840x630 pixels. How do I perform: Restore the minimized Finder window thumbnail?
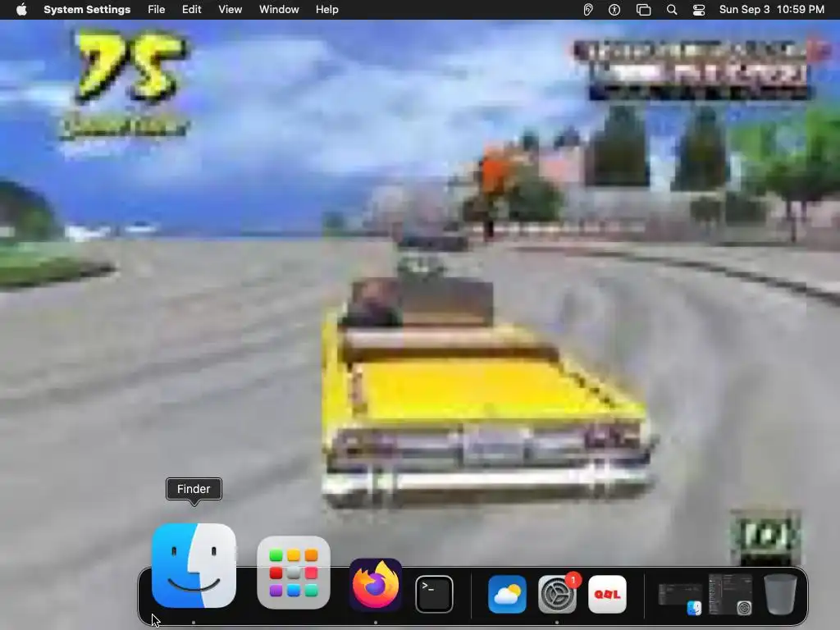click(x=680, y=599)
